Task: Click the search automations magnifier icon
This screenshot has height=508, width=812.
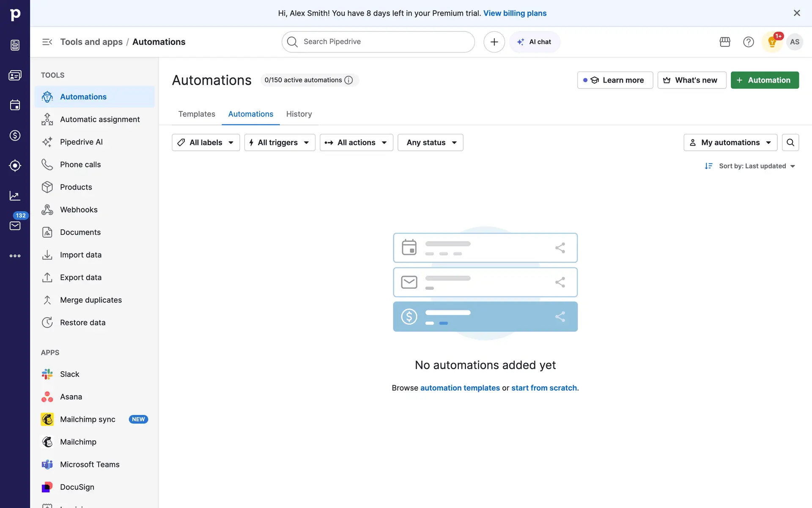Action: (790, 143)
